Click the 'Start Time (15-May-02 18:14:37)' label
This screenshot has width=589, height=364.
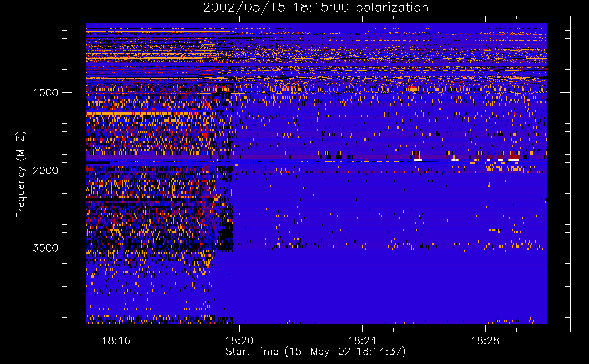316,352
